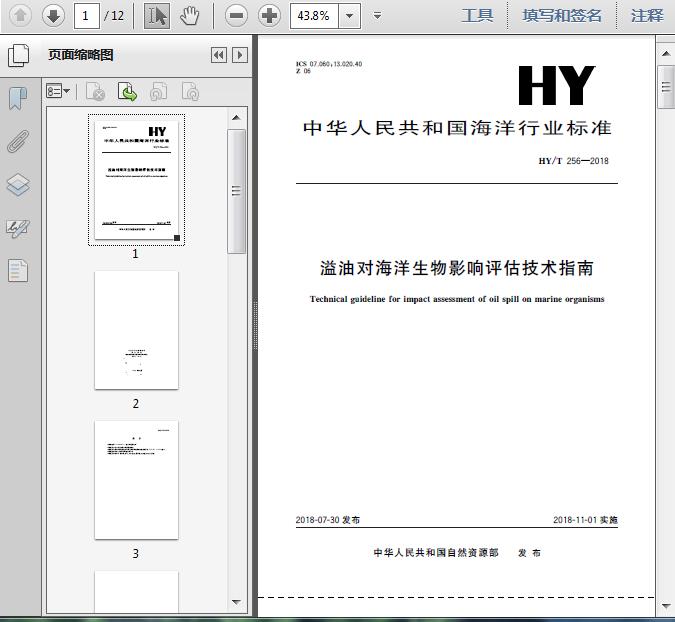Image resolution: width=675 pixels, height=622 pixels.
Task: Open the attachments paperclip panel
Action: tap(18, 141)
